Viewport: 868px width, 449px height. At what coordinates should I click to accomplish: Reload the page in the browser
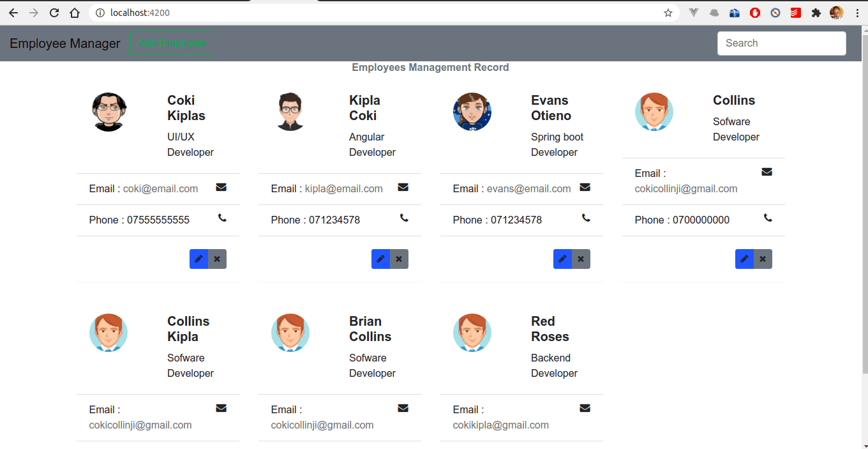point(54,13)
